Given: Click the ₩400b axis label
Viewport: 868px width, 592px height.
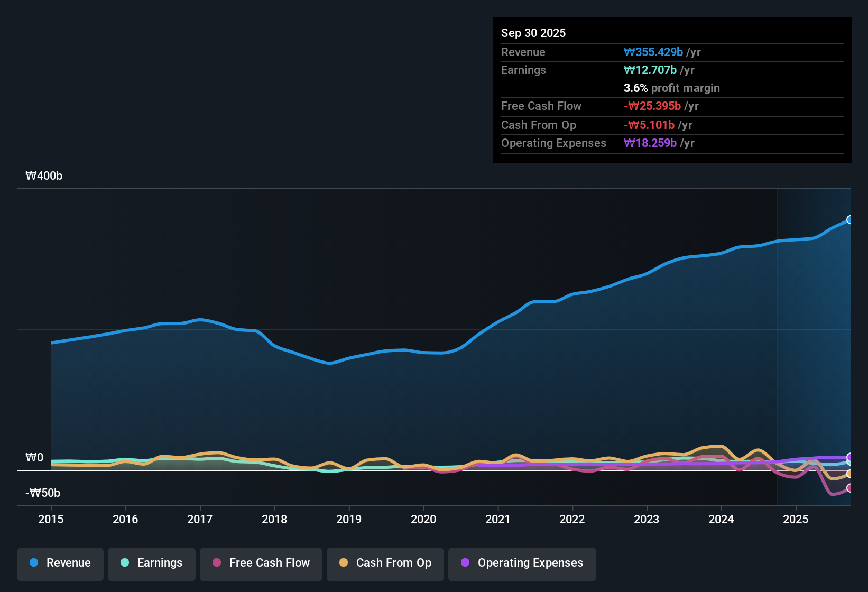Looking at the screenshot, I should coord(44,175).
